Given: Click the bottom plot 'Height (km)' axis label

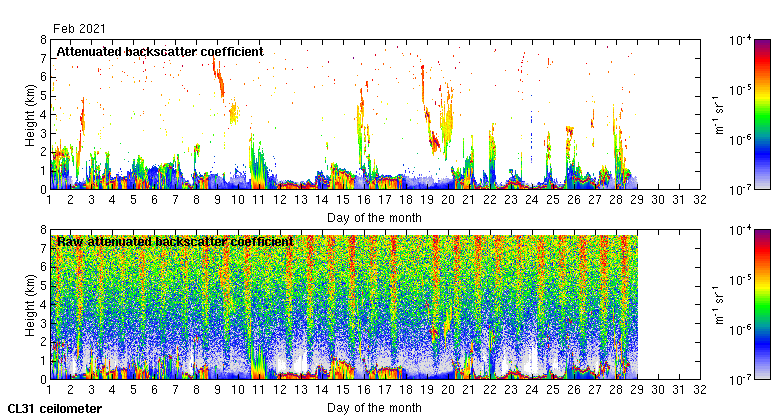Looking at the screenshot, I should 30,305.
